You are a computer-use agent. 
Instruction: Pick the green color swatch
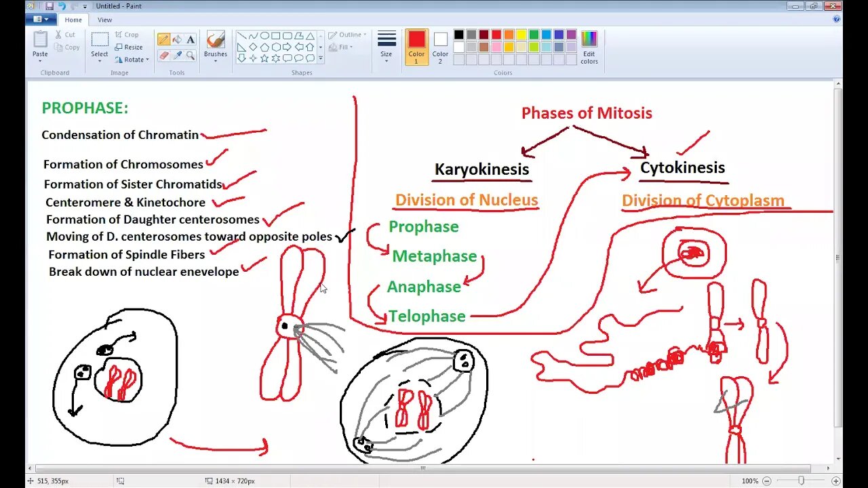534,35
